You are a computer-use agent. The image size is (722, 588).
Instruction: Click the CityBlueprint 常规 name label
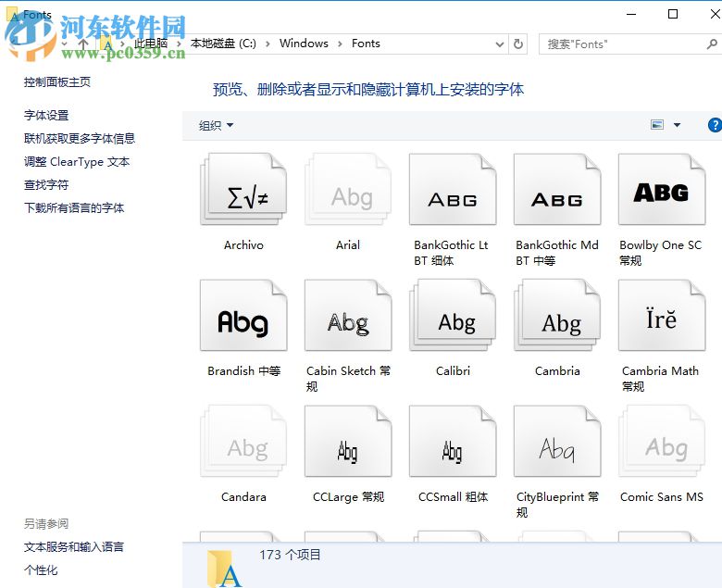click(557, 505)
